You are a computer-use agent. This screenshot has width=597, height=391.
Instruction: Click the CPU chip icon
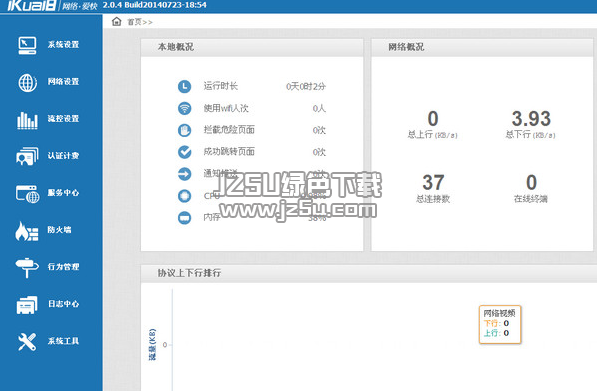pos(185,196)
